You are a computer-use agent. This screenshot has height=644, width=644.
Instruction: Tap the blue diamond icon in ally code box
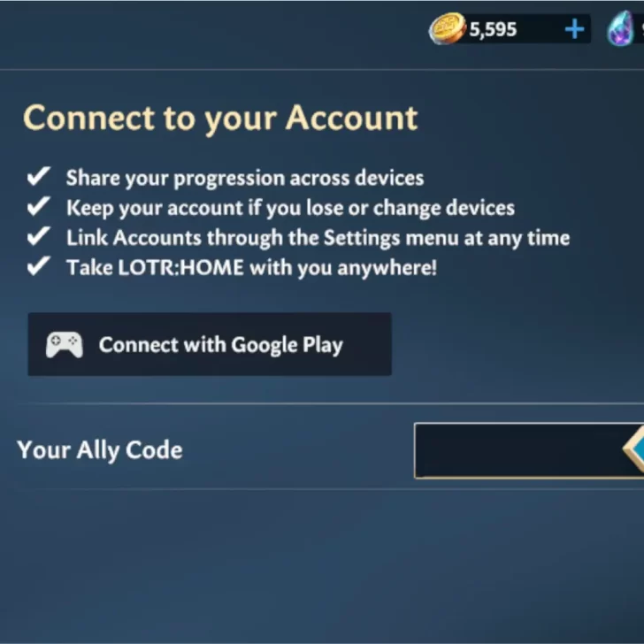tap(633, 449)
